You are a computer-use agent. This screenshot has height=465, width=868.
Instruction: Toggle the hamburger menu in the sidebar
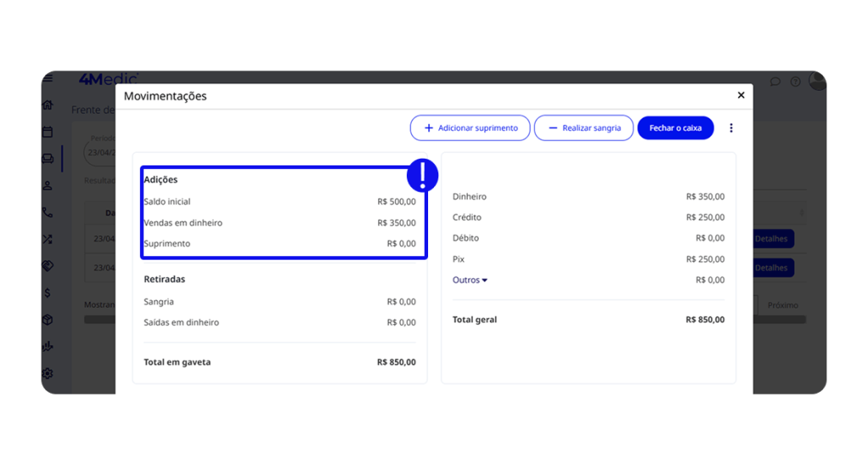pos(47,79)
